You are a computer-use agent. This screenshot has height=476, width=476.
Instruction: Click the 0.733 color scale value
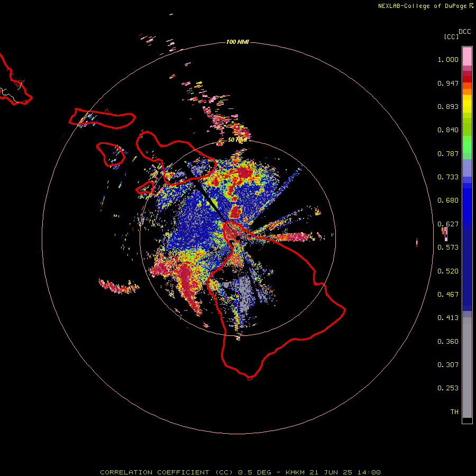pyautogui.click(x=448, y=177)
